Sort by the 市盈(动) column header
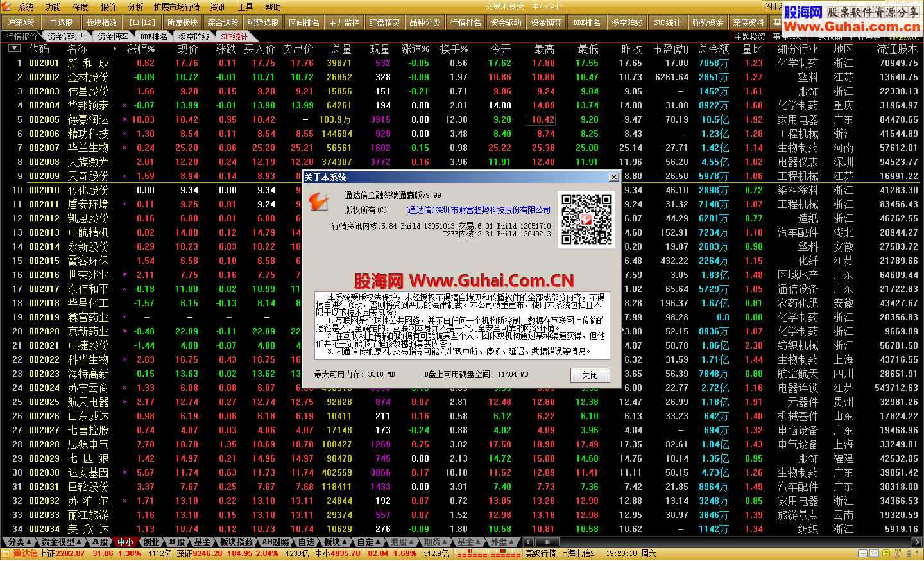Viewport: 924px width, 561px height. pyautogui.click(x=671, y=49)
